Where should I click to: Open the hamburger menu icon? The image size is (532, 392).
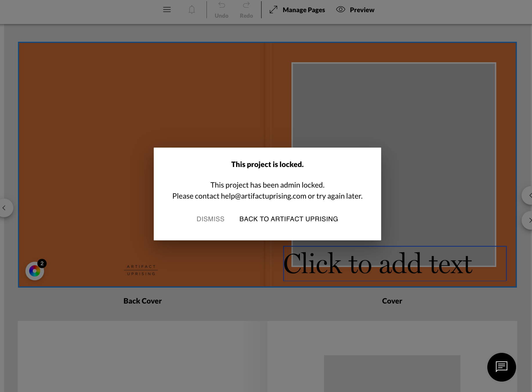167,10
